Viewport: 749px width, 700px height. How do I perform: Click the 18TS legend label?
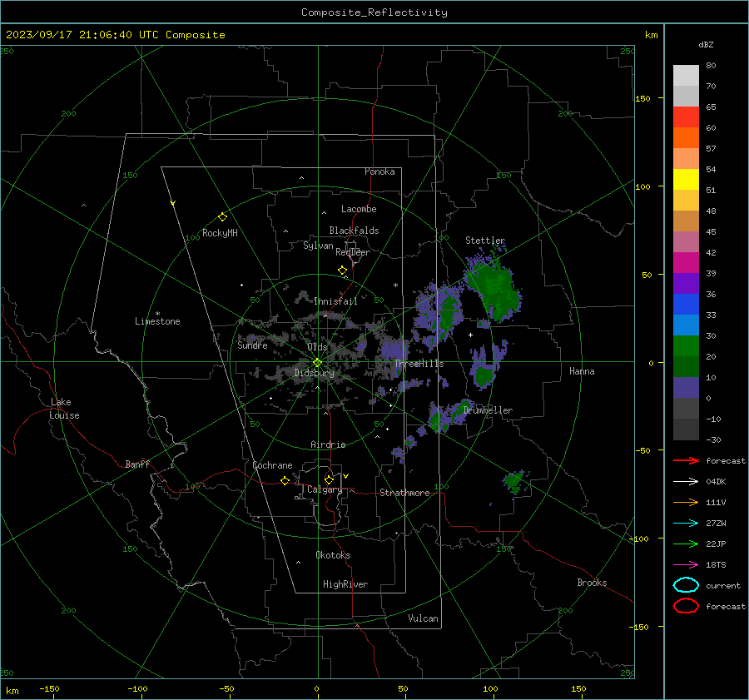click(x=716, y=565)
